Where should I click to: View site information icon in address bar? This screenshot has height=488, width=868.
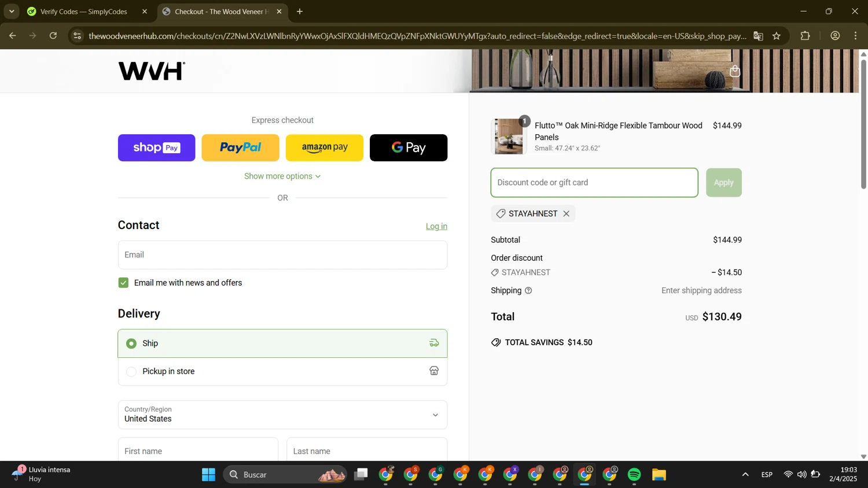click(x=78, y=36)
